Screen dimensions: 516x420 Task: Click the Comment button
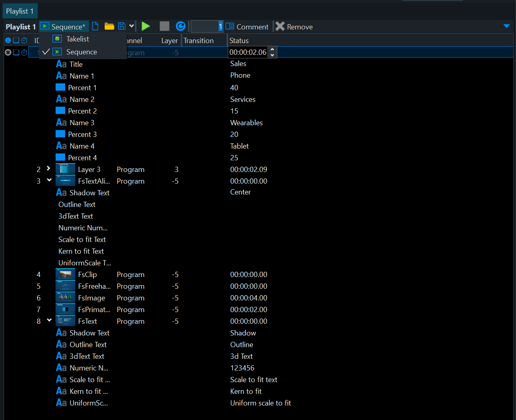[247, 27]
